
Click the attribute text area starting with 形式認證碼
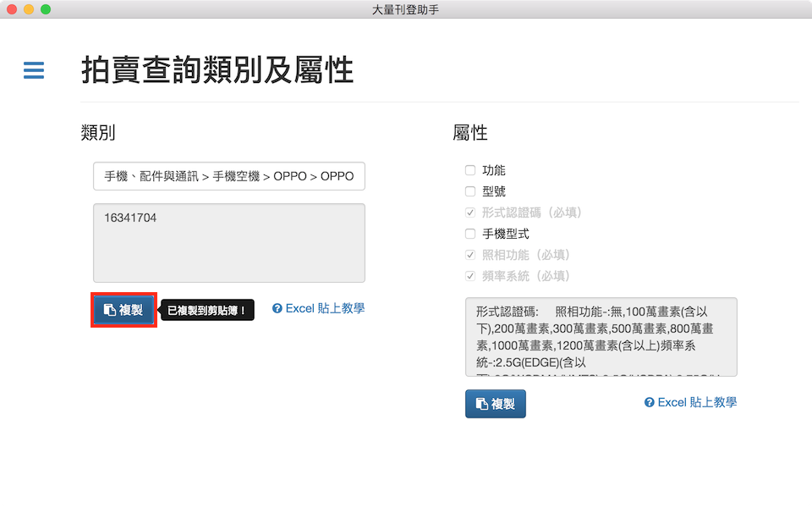601,336
